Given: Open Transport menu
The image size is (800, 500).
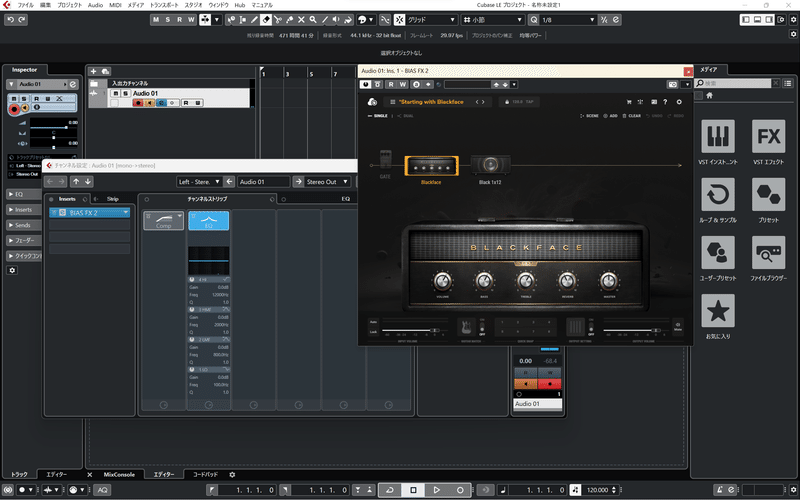Looking at the screenshot, I should click(164, 5).
